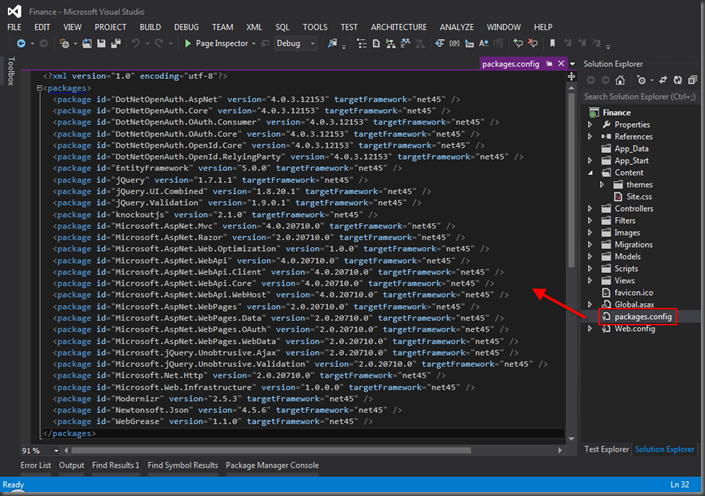Select the Finance project node

616,113
